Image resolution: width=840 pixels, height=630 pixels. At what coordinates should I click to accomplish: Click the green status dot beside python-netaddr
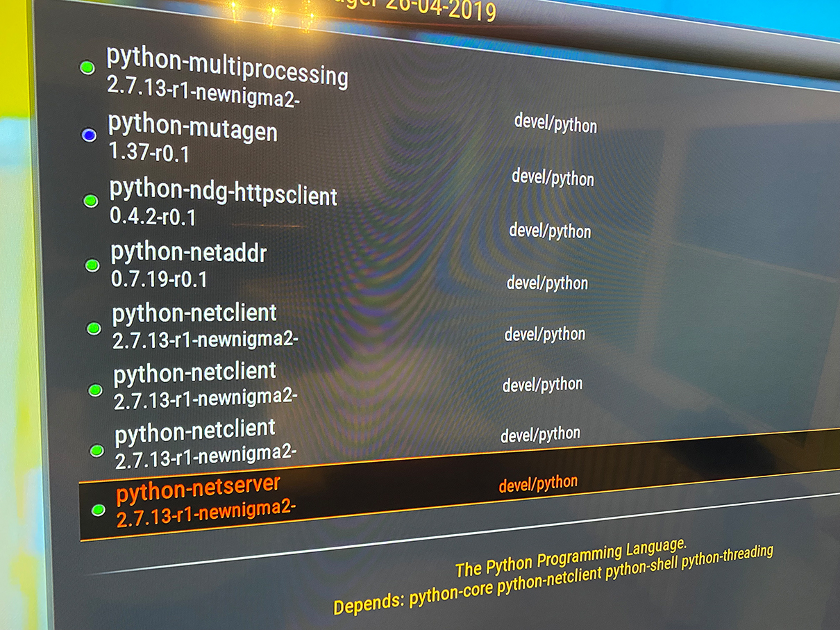click(92, 265)
